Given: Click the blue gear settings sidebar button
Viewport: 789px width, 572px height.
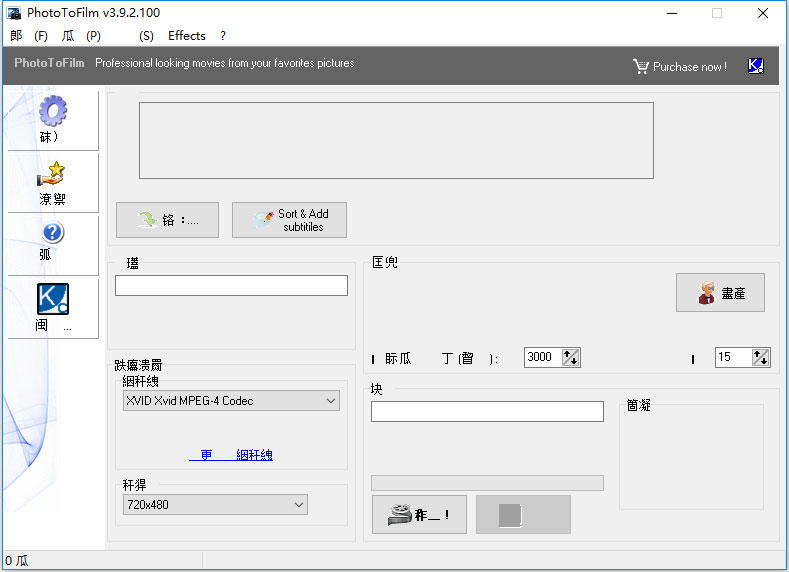Looking at the screenshot, I should 52,119.
